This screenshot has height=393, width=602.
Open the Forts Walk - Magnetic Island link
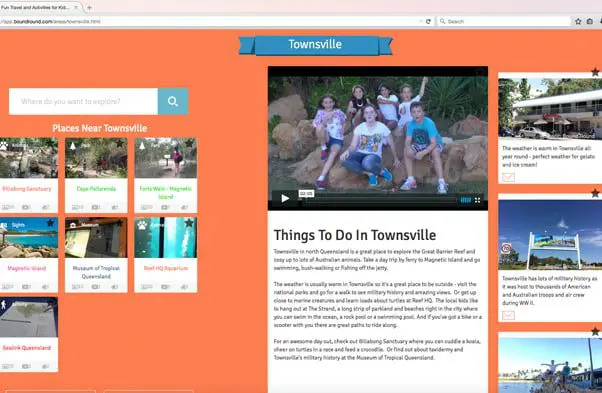coord(165,193)
